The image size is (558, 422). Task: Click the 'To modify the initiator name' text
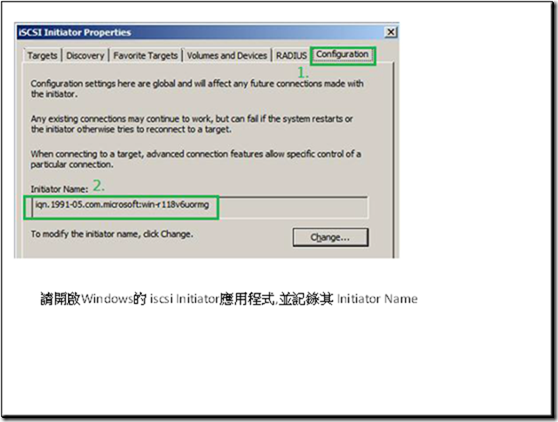coord(112,234)
